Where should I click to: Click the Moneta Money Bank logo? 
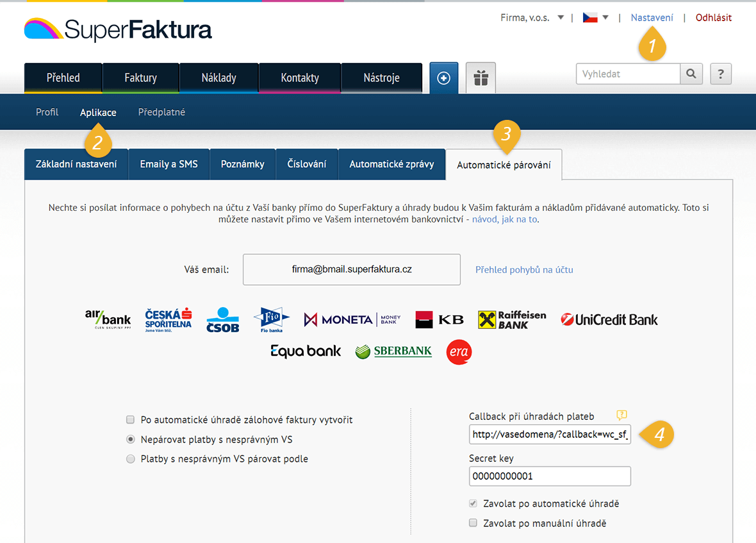[352, 320]
